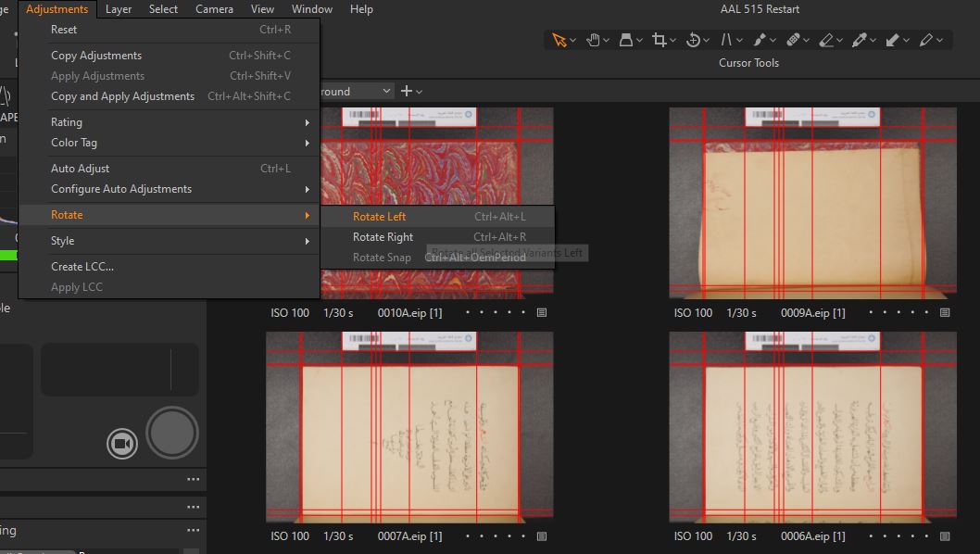Activate the Select pointer cursor tool
980x554 pixels.
click(559, 40)
